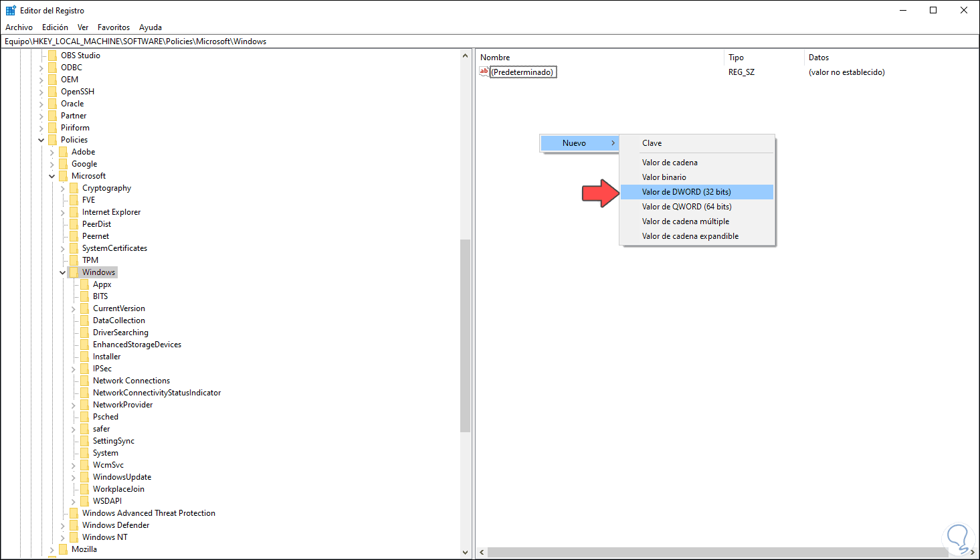Screen dimensions: 980x560
Task: Collapse the Microsoft key under Policies
Action: click(52, 176)
